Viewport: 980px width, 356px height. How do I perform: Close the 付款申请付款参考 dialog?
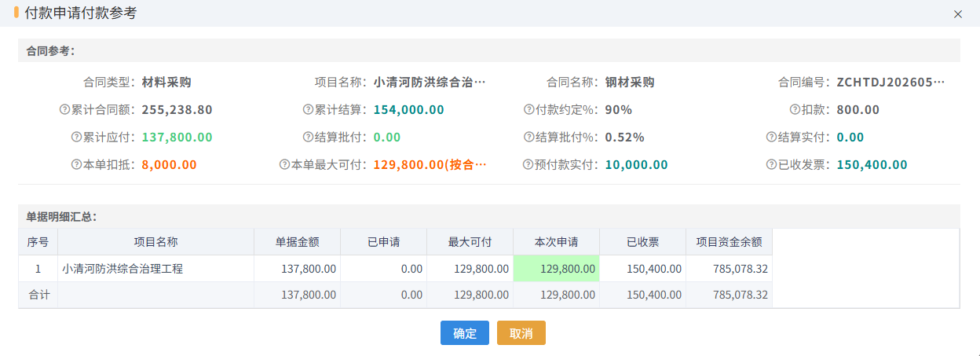coord(957,14)
